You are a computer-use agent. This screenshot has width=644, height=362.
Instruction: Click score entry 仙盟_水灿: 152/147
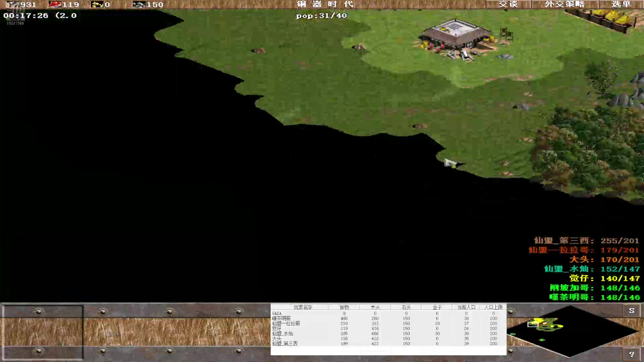(x=592, y=269)
